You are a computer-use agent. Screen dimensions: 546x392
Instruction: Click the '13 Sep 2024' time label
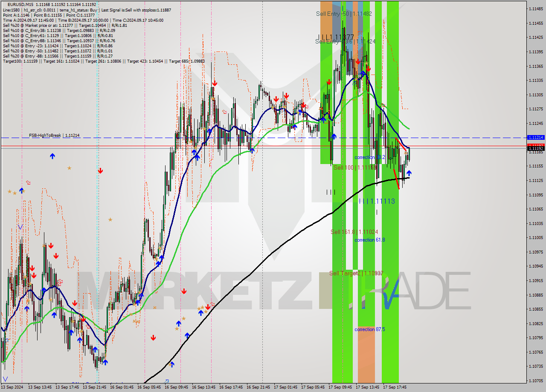pyautogui.click(x=12, y=387)
